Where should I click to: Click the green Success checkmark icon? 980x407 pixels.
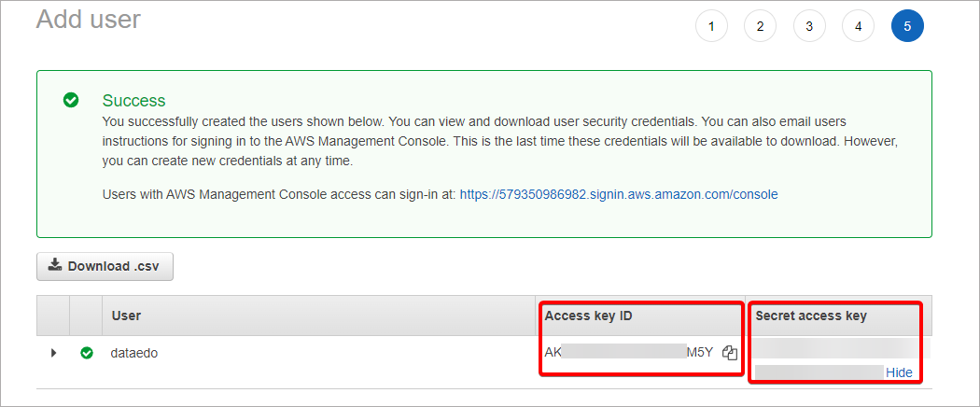[71, 100]
